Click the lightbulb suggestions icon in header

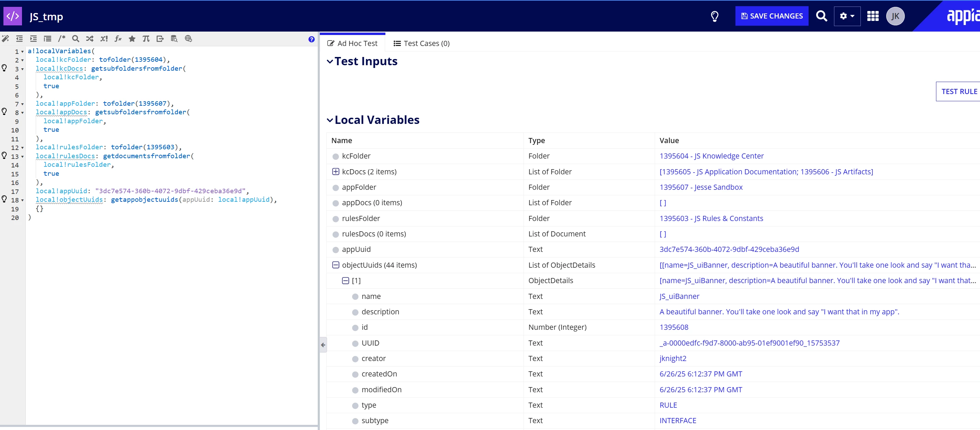click(715, 16)
